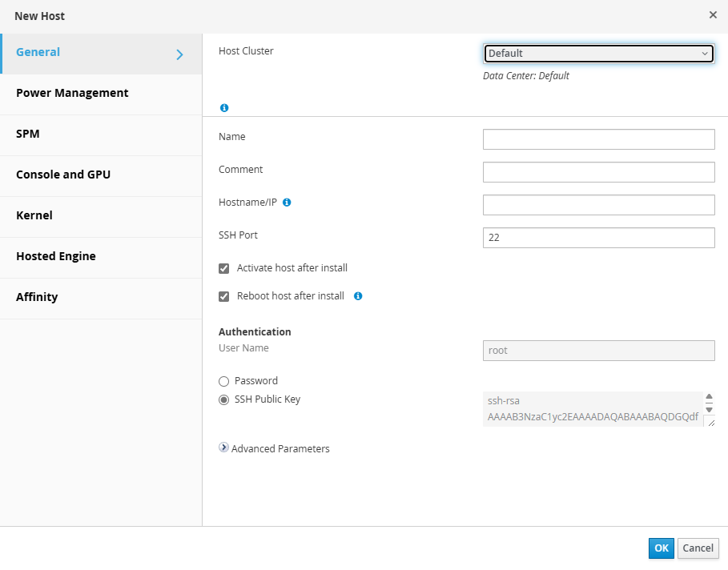Open the Host Cluster dropdown
Viewport: 728px width, 570px height.
pos(599,53)
